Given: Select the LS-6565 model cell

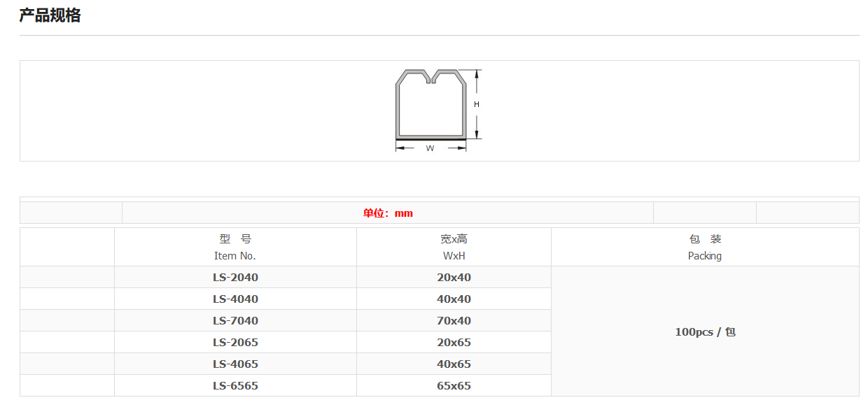Looking at the screenshot, I should 235,386.
